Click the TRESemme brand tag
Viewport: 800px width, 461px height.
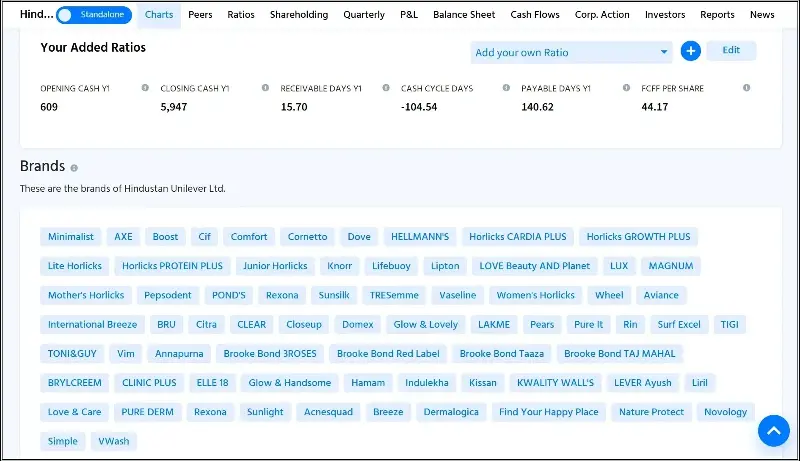[x=394, y=295]
